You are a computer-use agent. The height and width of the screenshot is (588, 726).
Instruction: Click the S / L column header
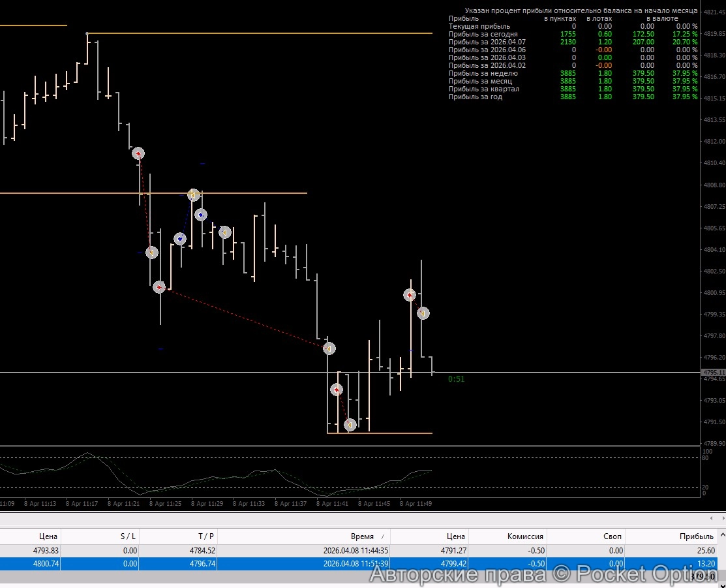tap(128, 536)
